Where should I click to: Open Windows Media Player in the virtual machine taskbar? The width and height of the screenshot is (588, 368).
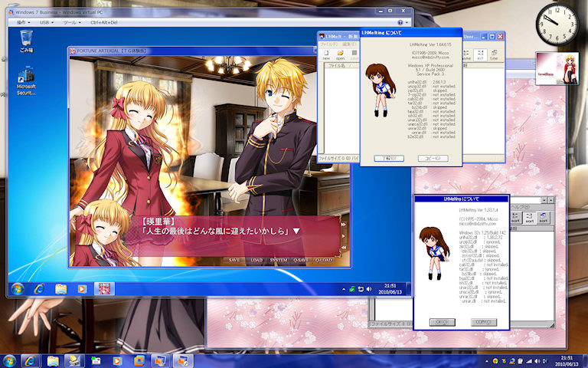[x=82, y=289]
